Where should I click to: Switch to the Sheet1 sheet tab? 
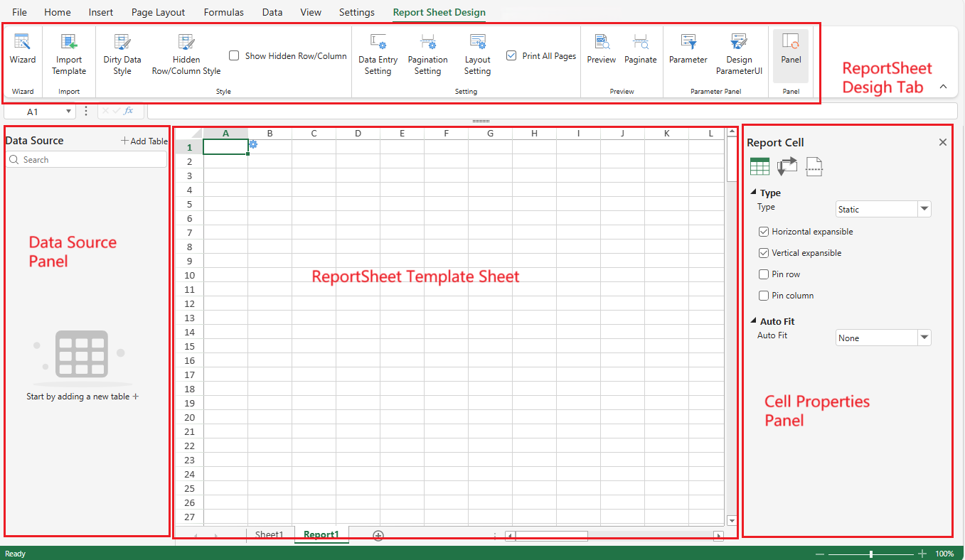[270, 535]
